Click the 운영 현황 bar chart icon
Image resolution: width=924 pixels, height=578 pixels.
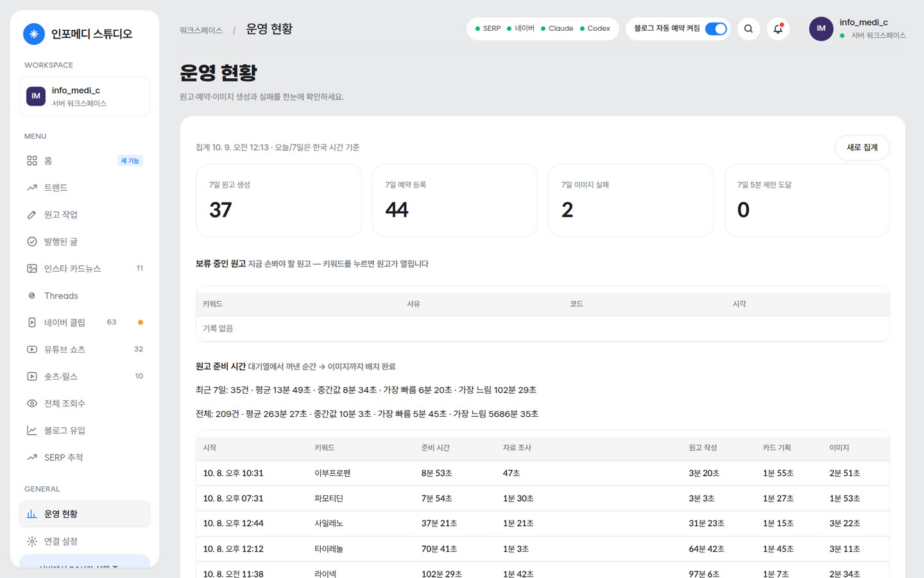pos(32,514)
